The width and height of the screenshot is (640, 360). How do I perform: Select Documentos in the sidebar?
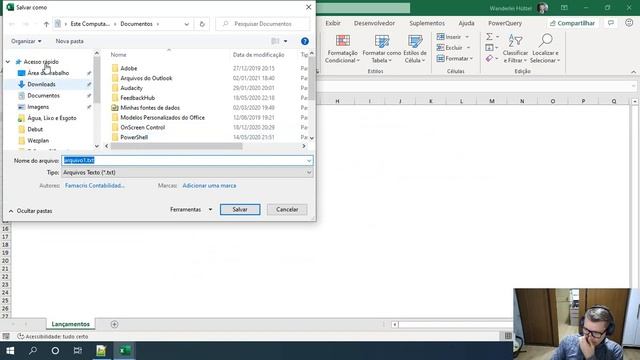43,96
